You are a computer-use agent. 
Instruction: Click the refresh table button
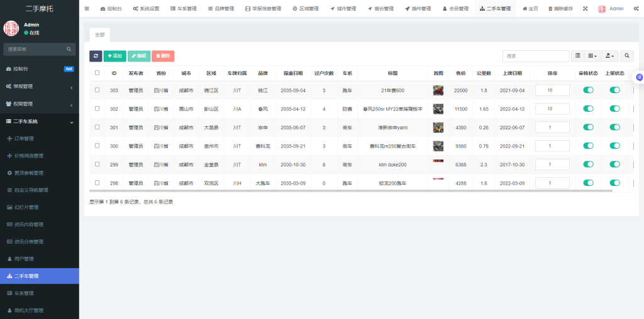click(96, 56)
